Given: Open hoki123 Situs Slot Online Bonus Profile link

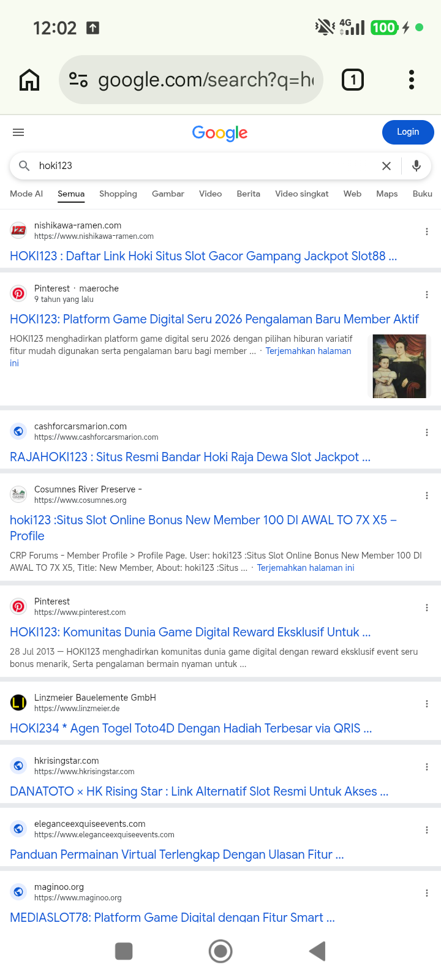Looking at the screenshot, I should pyautogui.click(x=203, y=528).
